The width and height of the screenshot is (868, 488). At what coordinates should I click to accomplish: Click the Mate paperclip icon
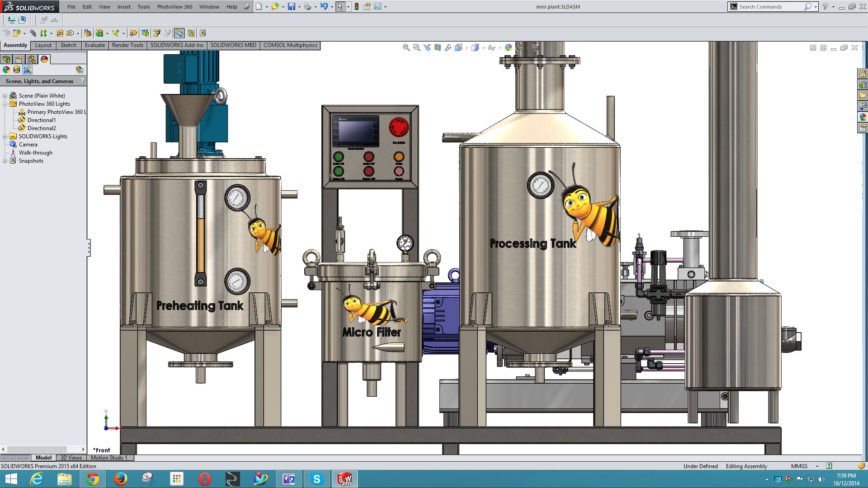point(33,33)
